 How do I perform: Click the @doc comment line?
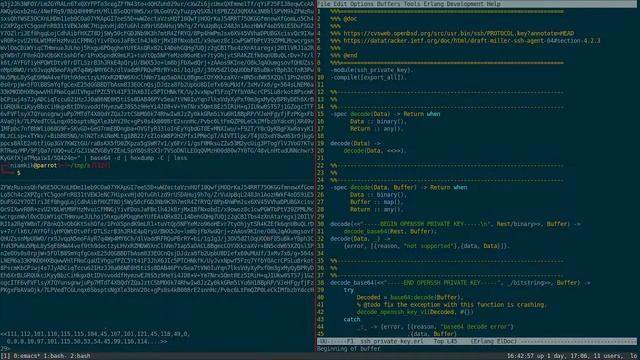[x=344, y=19]
